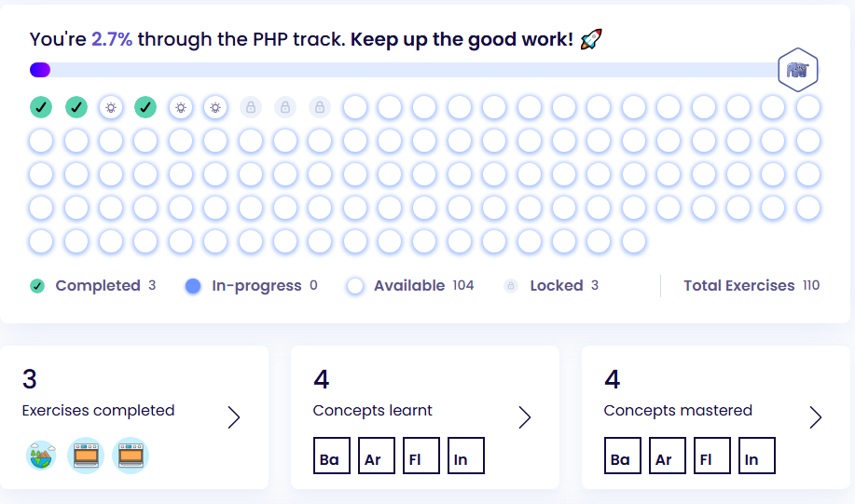Expand Concepts learnt with the chevron arrow
The height and width of the screenshot is (504, 855).
(525, 417)
